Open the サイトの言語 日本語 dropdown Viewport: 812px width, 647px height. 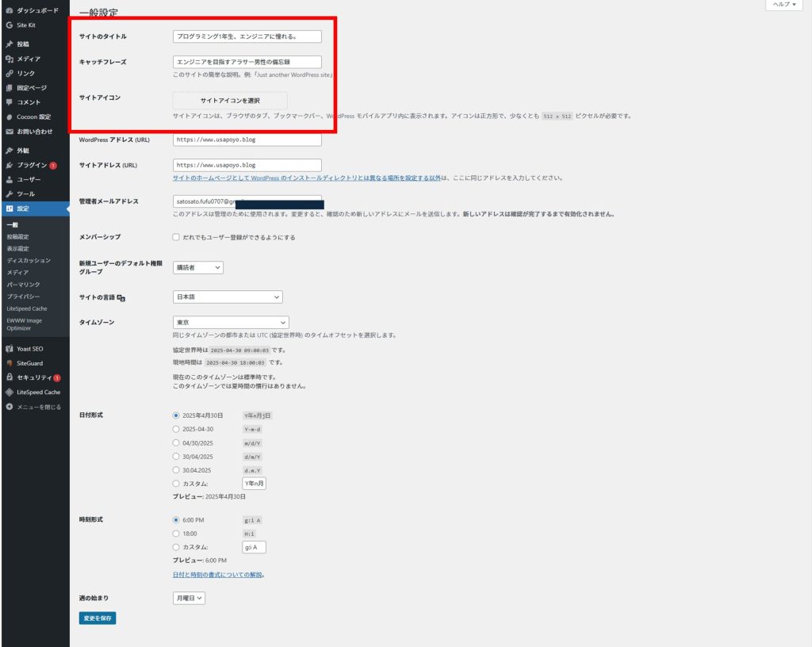tap(227, 297)
